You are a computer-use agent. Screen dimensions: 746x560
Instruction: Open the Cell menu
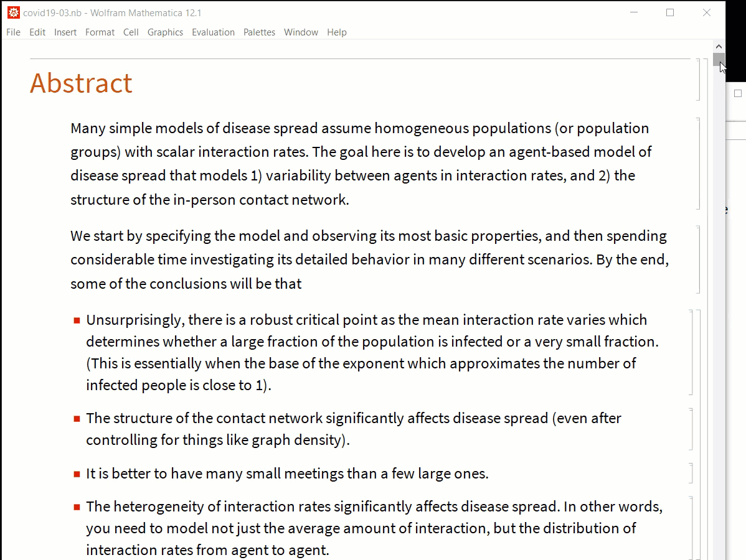coord(131,32)
